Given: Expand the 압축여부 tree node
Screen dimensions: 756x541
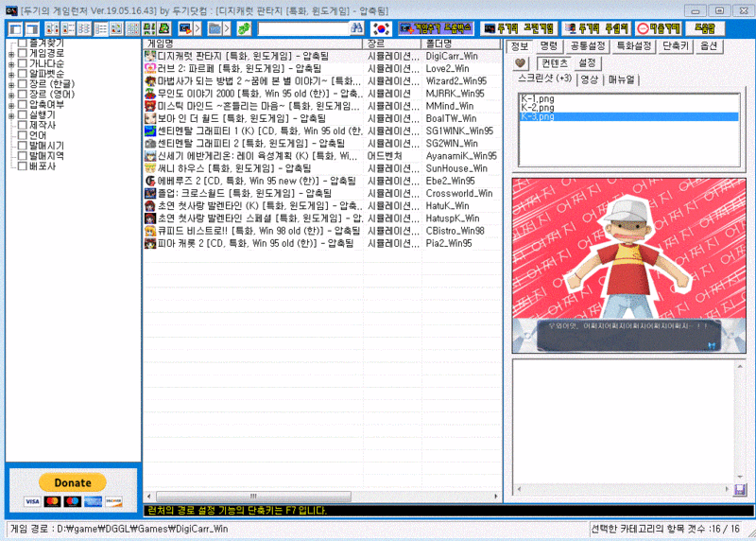Looking at the screenshot, I should (x=11, y=106).
